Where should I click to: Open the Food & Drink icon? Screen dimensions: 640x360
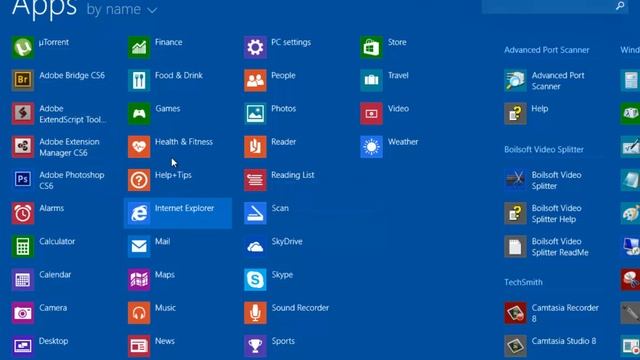(139, 80)
